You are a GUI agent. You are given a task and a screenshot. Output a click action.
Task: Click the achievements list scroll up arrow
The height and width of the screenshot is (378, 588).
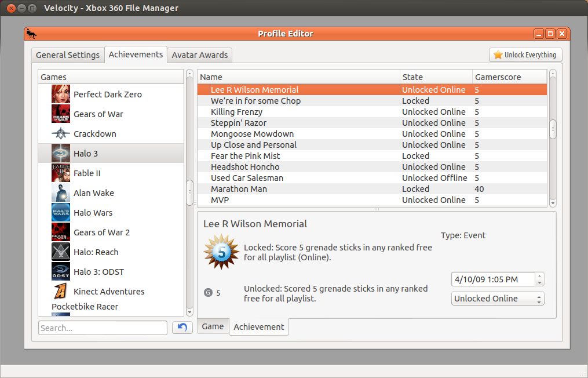553,73
